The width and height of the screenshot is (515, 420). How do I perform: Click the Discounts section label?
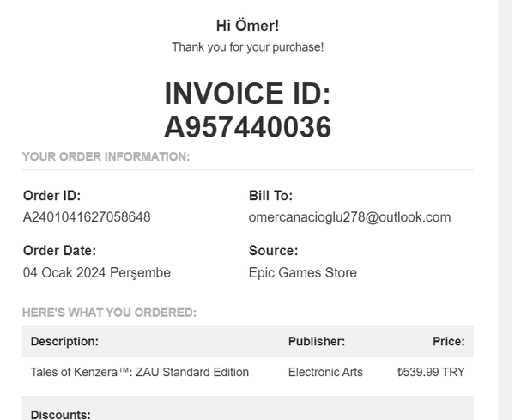coord(60,414)
